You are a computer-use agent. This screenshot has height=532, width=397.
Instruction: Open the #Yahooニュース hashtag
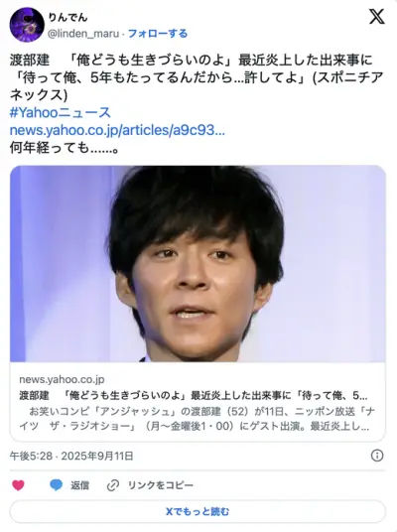tap(61, 112)
